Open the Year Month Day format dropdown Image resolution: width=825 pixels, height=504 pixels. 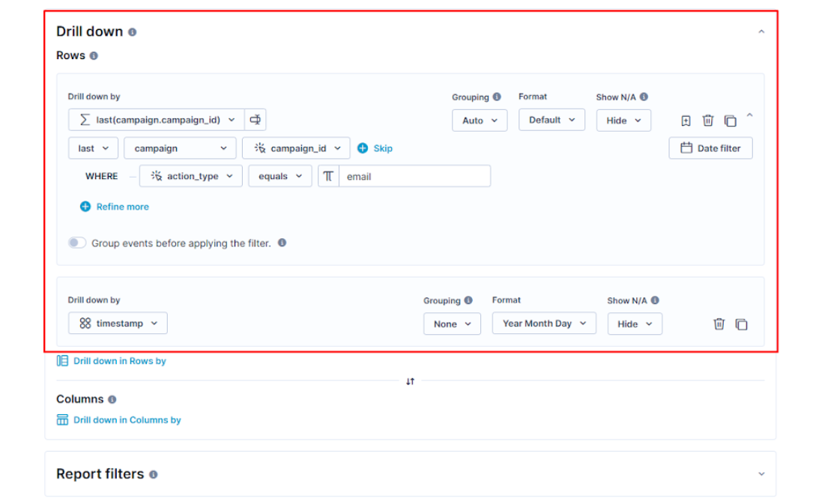tap(544, 324)
